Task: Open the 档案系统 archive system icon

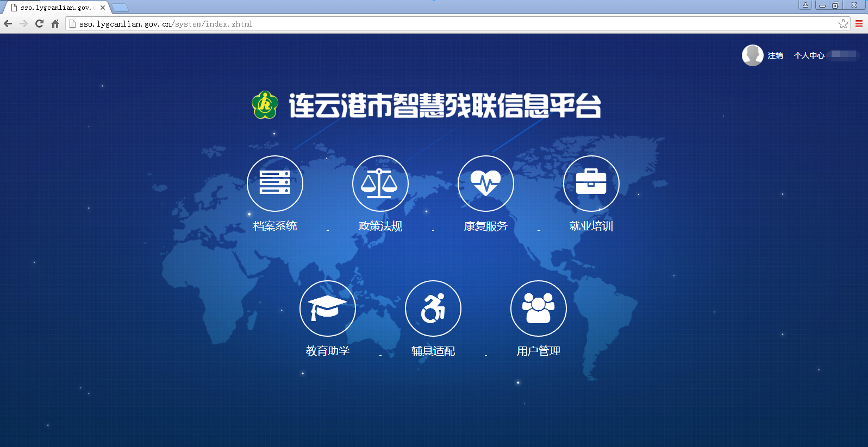Action: [x=274, y=184]
